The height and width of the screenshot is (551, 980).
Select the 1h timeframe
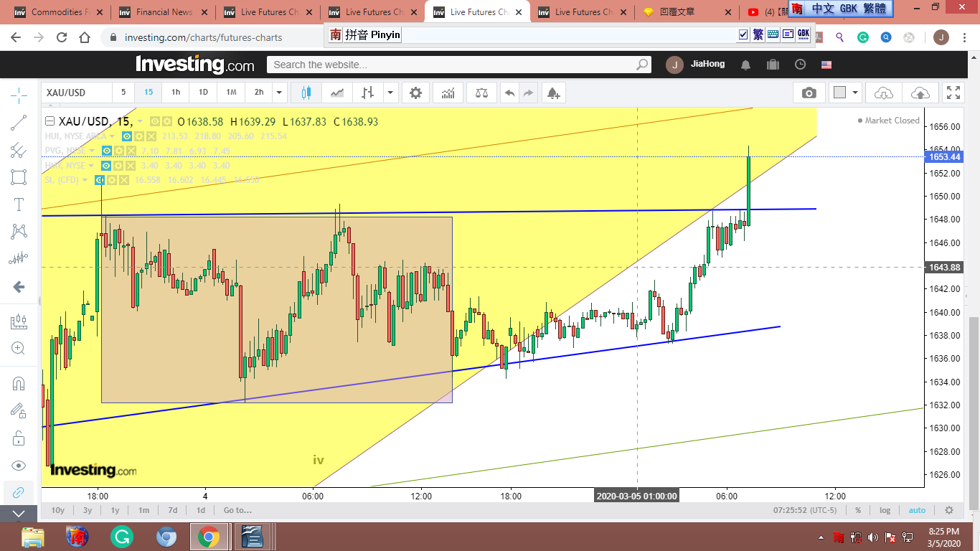coord(175,93)
